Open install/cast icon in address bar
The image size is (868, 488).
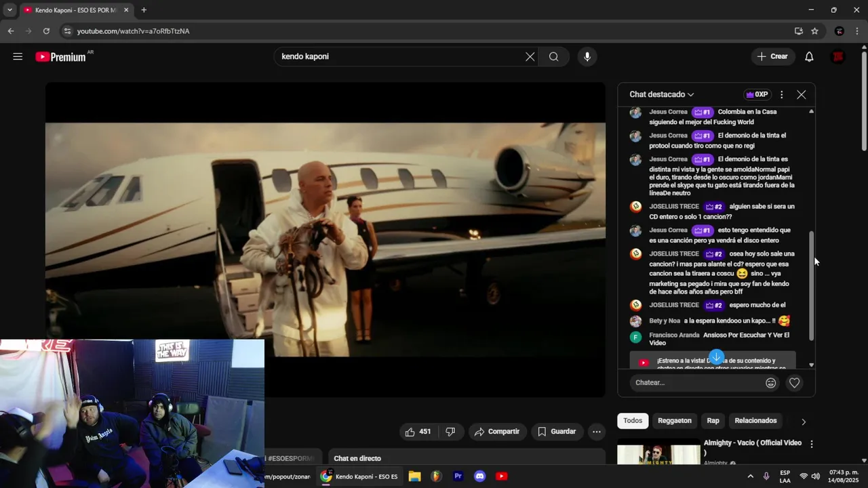tap(798, 31)
